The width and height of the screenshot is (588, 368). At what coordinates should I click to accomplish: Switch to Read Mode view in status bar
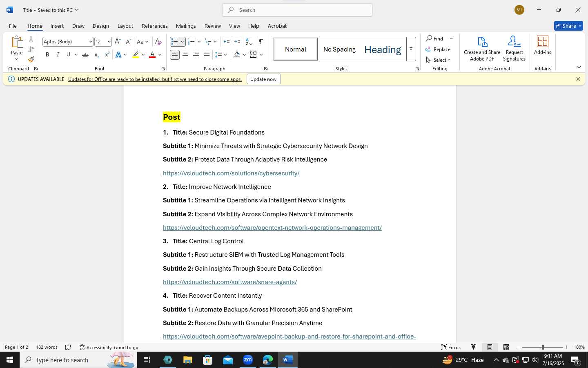473,347
